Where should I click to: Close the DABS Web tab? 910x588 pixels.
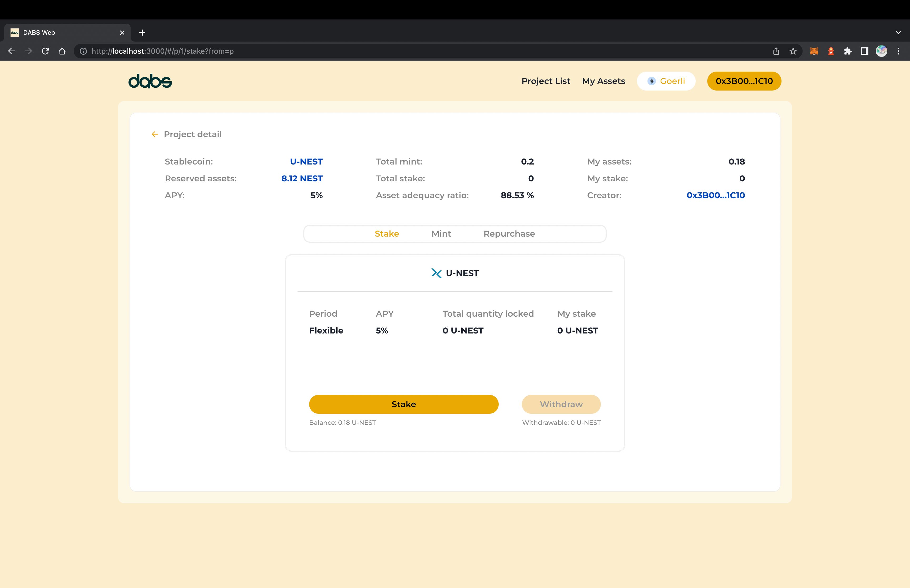122,33
